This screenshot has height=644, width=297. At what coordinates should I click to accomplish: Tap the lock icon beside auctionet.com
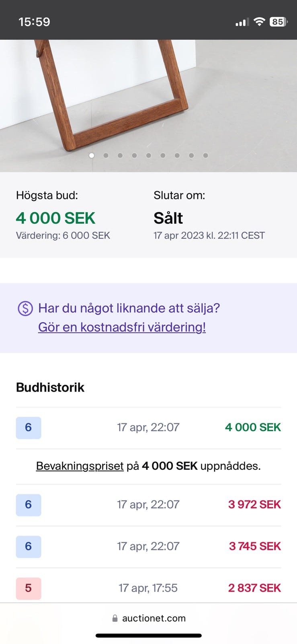(x=115, y=618)
